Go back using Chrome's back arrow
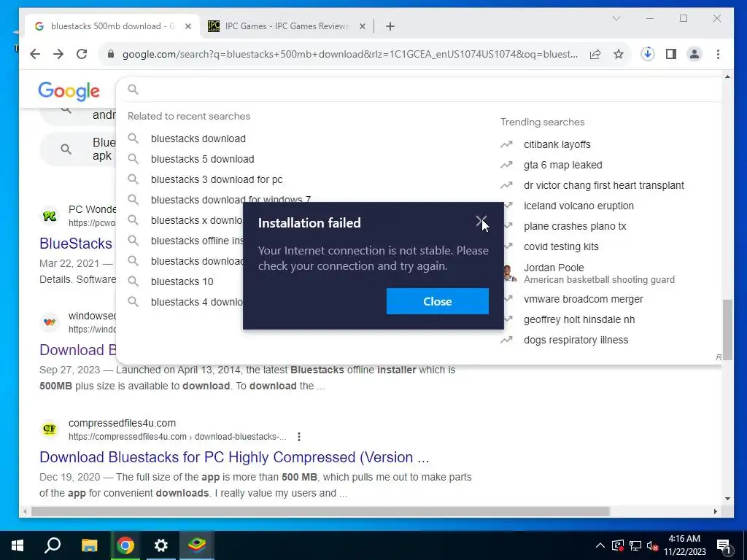This screenshot has height=560, width=747. (x=35, y=54)
